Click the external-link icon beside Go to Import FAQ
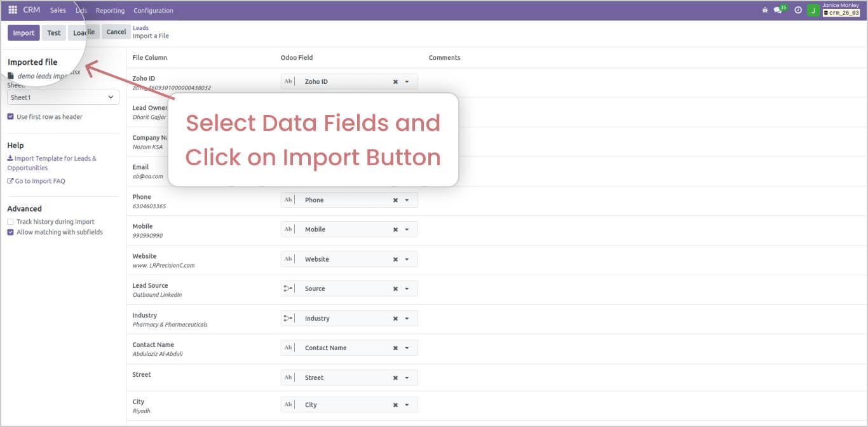This screenshot has width=868, height=427. (11, 180)
